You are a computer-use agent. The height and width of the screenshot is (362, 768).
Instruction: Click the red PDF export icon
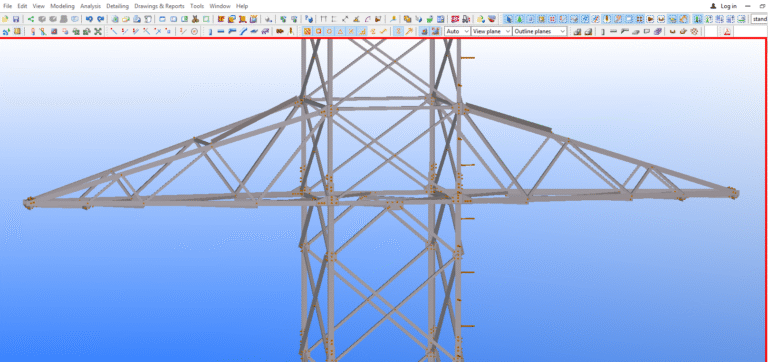coord(727,31)
